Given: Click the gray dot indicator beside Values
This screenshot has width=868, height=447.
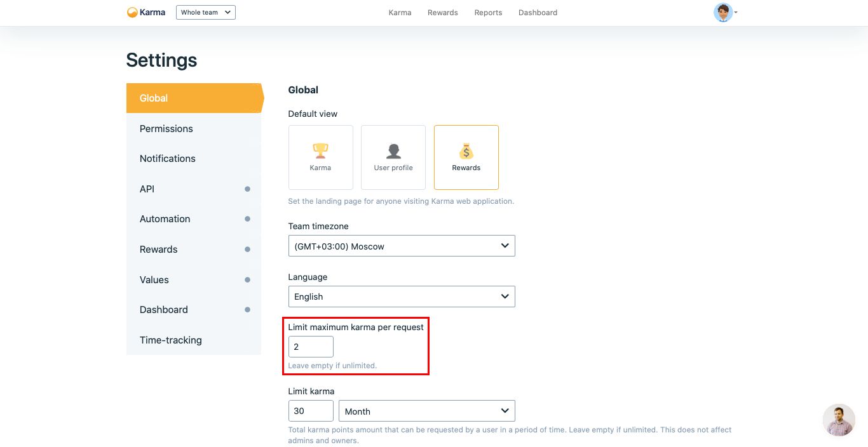Looking at the screenshot, I should pos(247,279).
